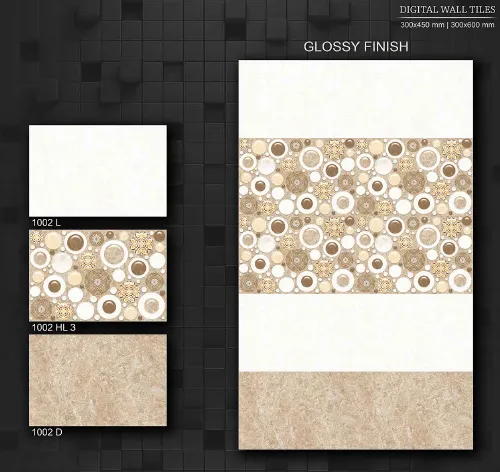500x472 pixels.
Task: Click the large white ring in 1002 HL 3 tile
Action: click(114, 253)
